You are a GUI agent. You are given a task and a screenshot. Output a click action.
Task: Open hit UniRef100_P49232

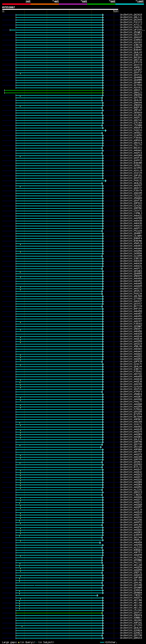(x=131, y=180)
